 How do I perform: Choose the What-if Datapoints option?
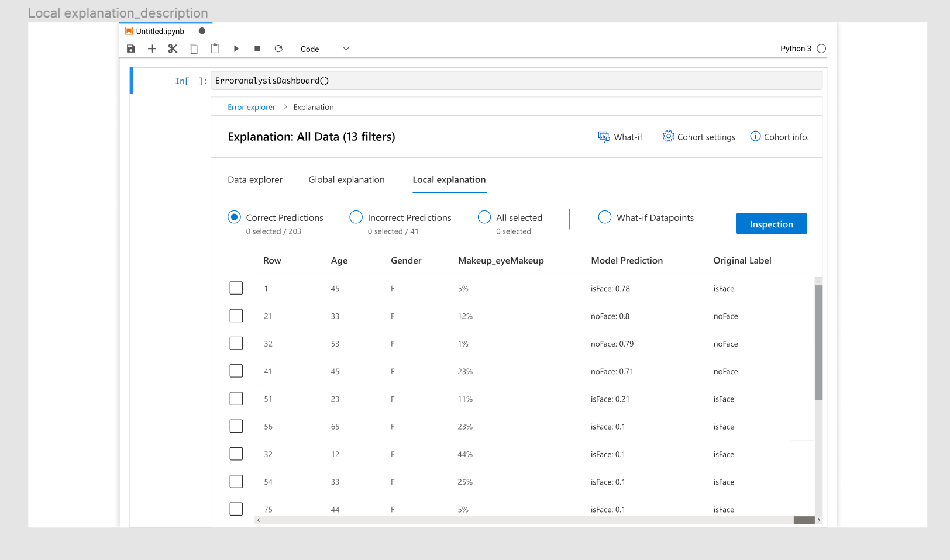[x=604, y=217]
